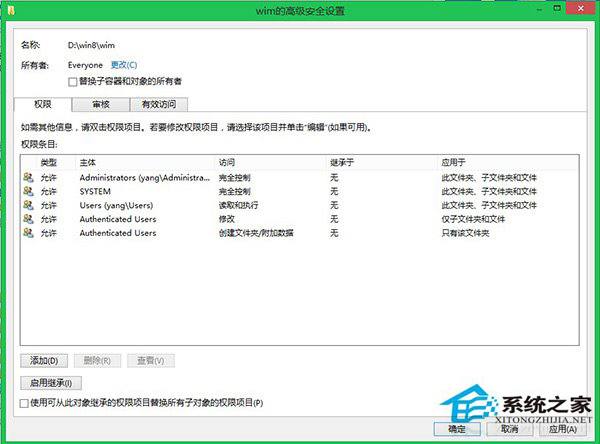Enable 替换子容器和对象的所有者 checkbox

pyautogui.click(x=72, y=80)
